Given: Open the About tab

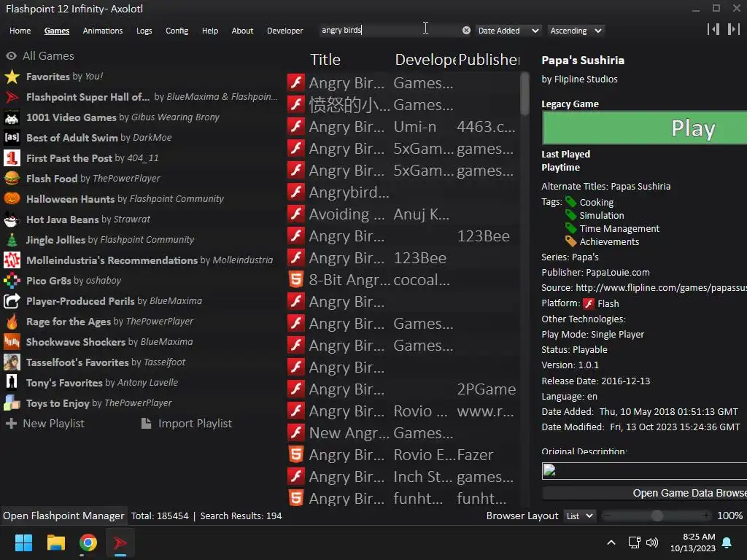Looking at the screenshot, I should coord(242,31).
